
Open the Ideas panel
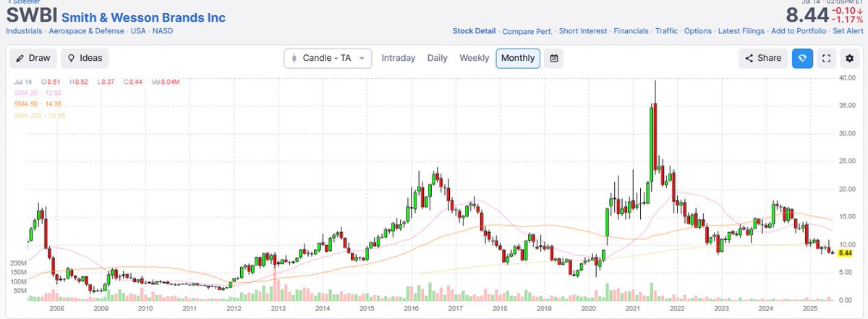85,58
